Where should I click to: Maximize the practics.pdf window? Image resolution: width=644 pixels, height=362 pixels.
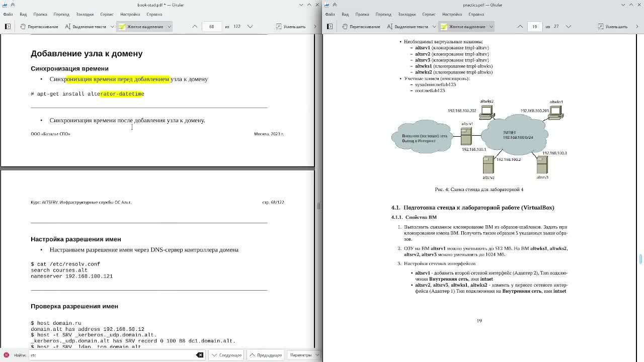click(631, 5)
